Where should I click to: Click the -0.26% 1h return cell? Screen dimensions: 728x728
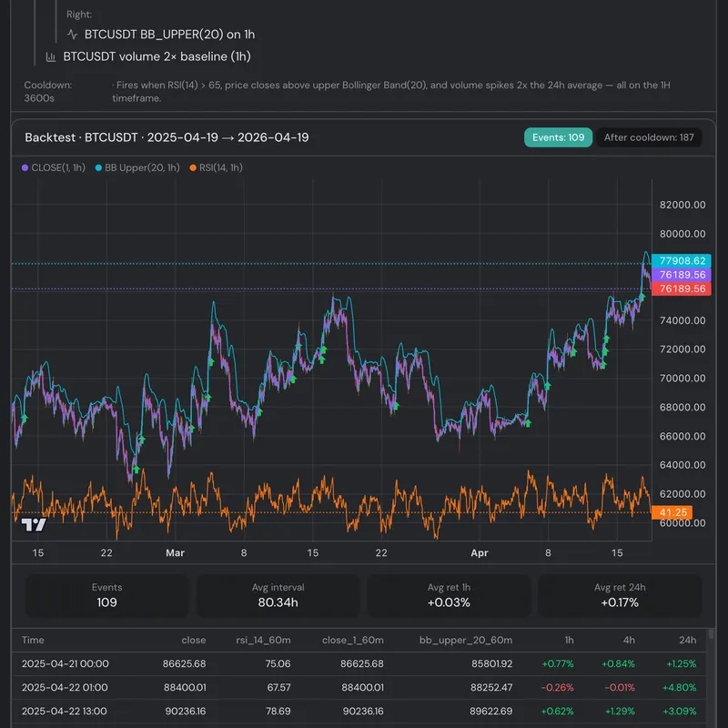click(x=557, y=688)
